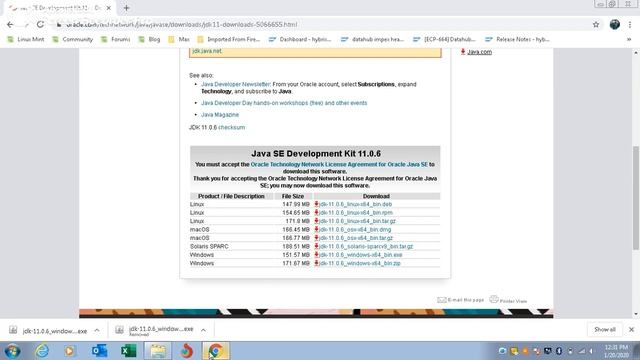Open Oracle Technology Network License Agreement link
Viewport: 640px width, 360px height.
click(339, 164)
